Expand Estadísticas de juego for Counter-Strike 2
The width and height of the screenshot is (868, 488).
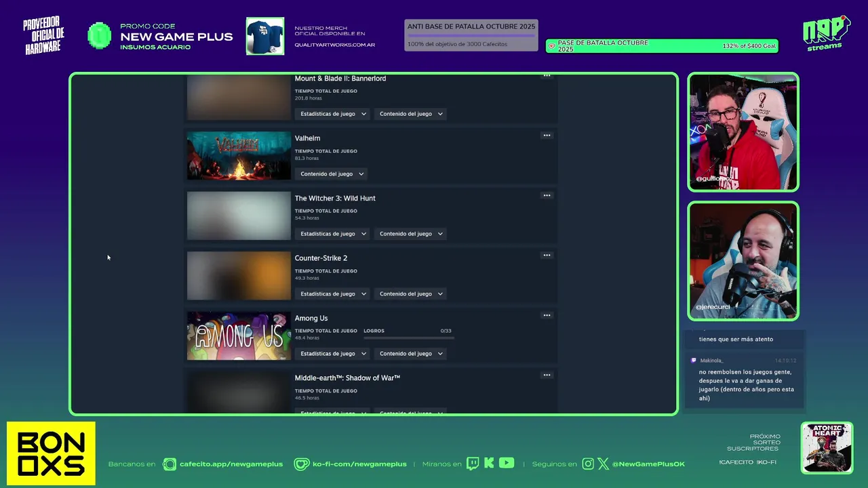tap(333, 294)
